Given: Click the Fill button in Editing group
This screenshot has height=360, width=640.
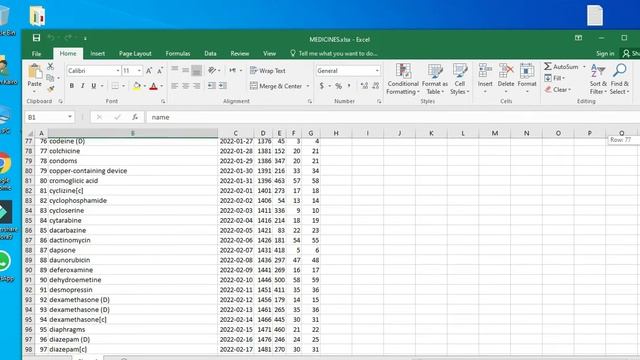Looking at the screenshot, I should coord(555,78).
